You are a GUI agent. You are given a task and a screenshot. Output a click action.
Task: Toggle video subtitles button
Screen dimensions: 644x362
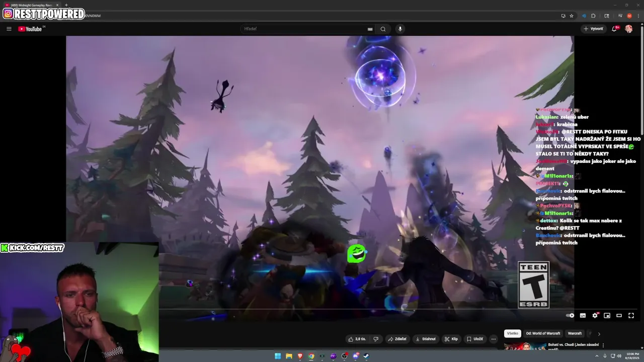click(583, 315)
